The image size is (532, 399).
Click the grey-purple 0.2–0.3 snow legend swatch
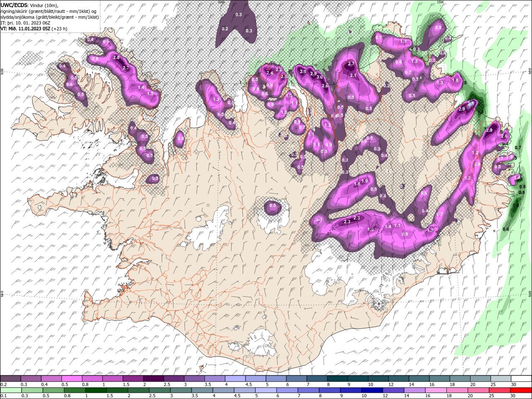[x=11, y=378]
